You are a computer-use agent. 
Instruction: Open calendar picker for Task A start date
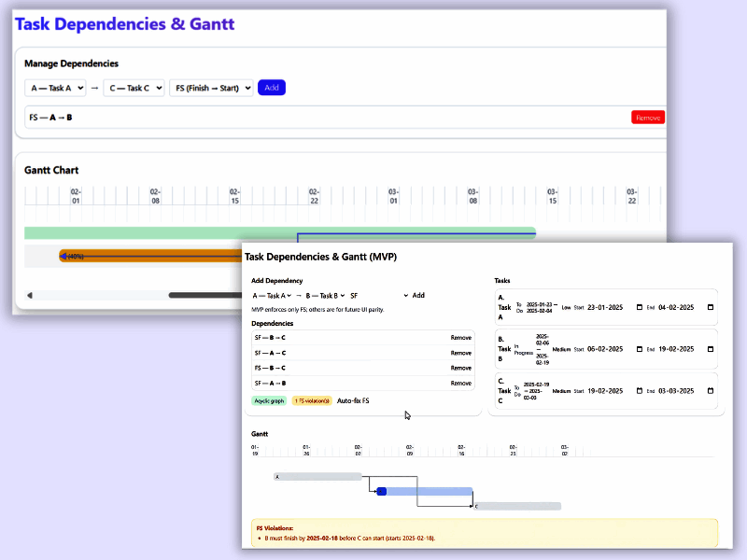[x=639, y=307]
